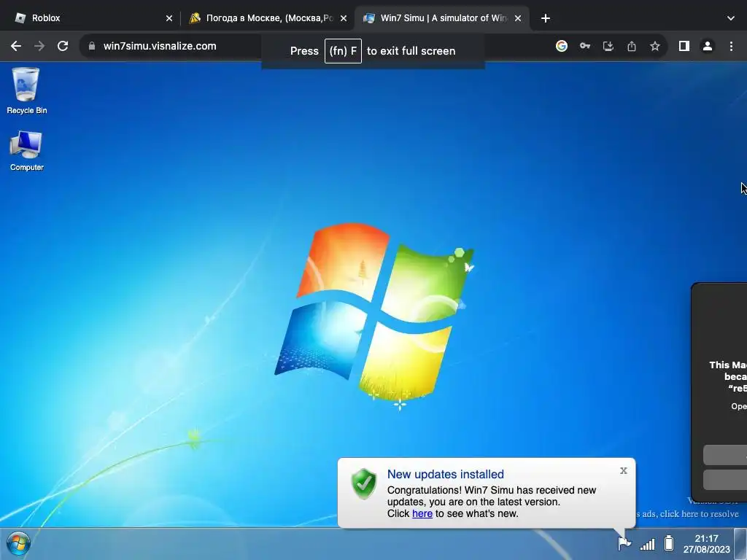Image resolution: width=747 pixels, height=560 pixels.
Task: Open the Computer desktop icon
Action: pos(26,150)
